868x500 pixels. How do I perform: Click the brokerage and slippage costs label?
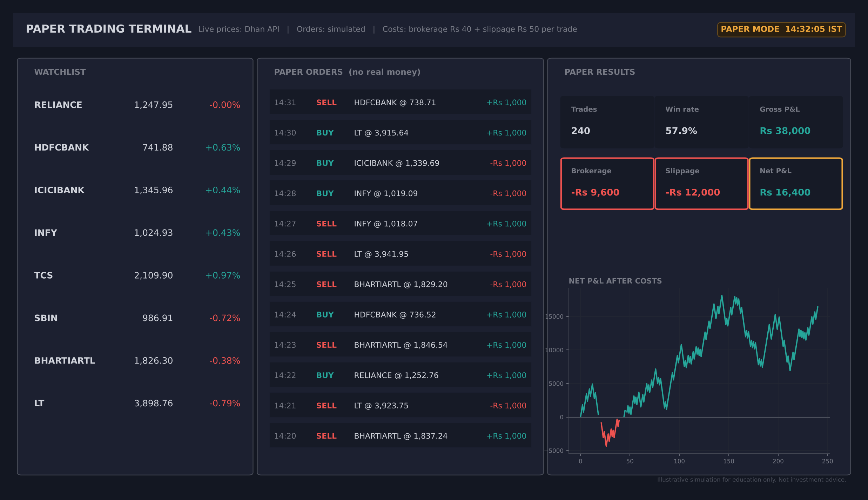(x=479, y=29)
